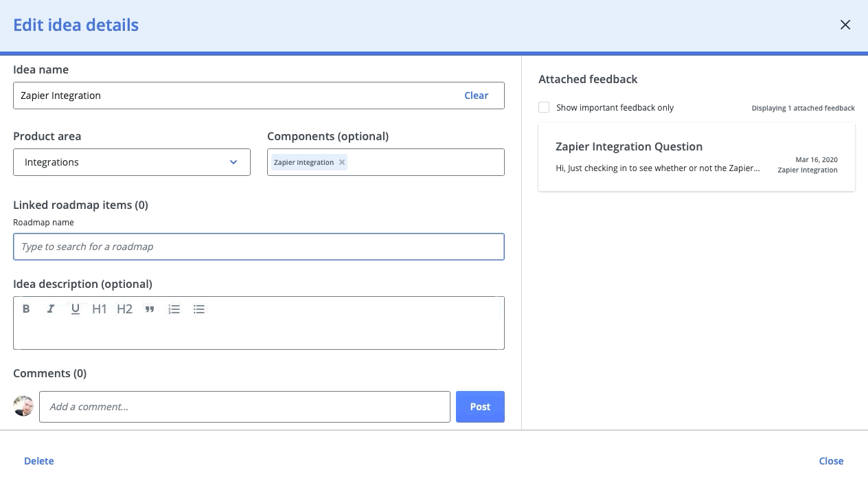Click the Add a comment input field
Screen dimensions: 868x481
[244, 407]
